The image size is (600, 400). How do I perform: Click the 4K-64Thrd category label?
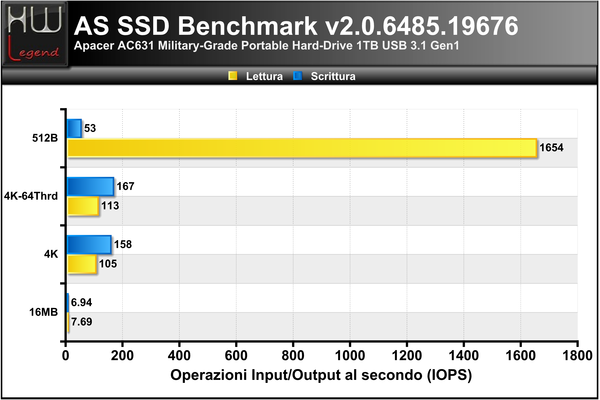(31, 196)
